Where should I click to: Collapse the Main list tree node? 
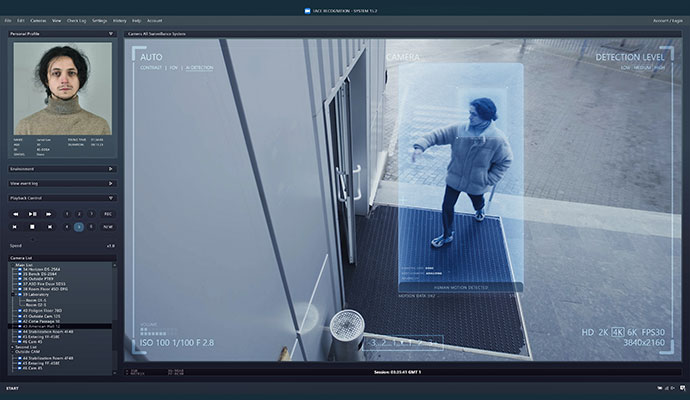point(13,265)
